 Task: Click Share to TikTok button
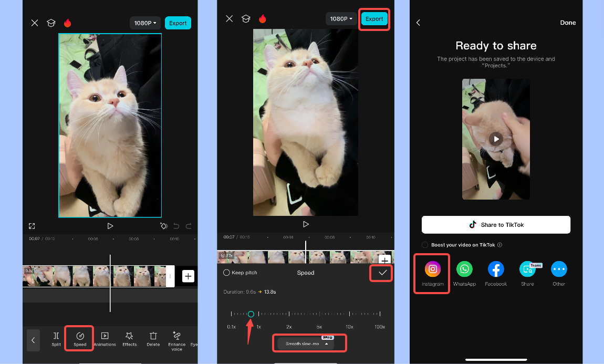pyautogui.click(x=496, y=225)
